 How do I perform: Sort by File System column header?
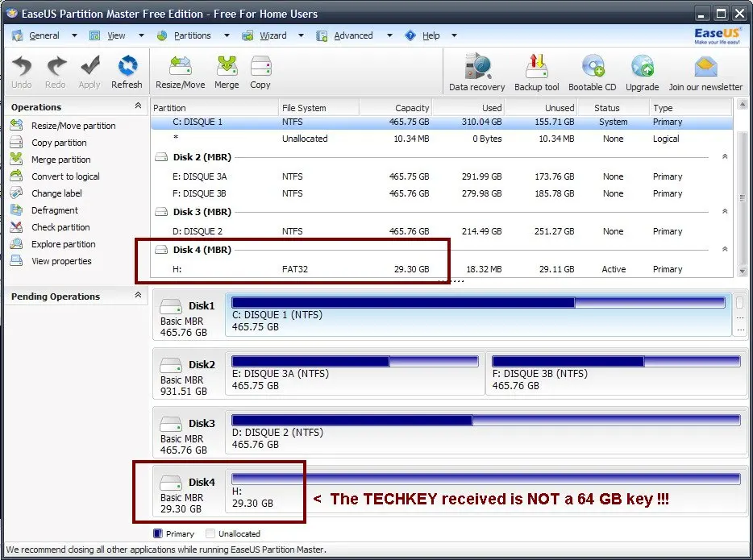[319, 108]
